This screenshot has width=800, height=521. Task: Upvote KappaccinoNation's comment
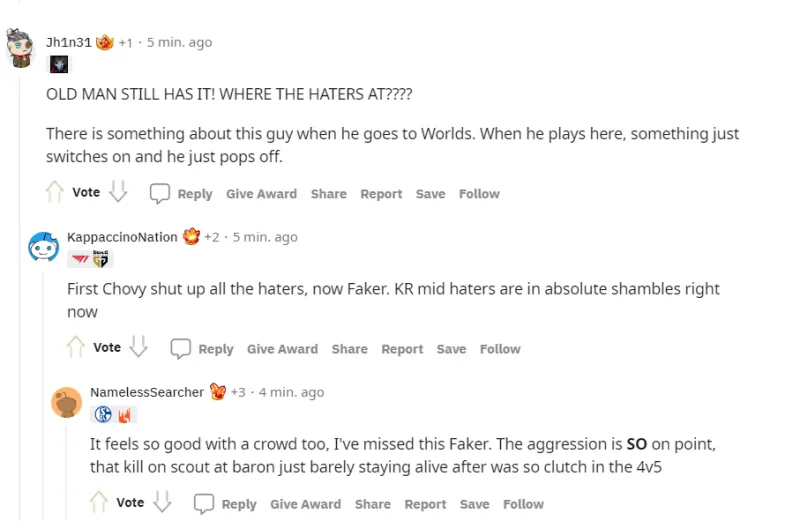(76, 347)
